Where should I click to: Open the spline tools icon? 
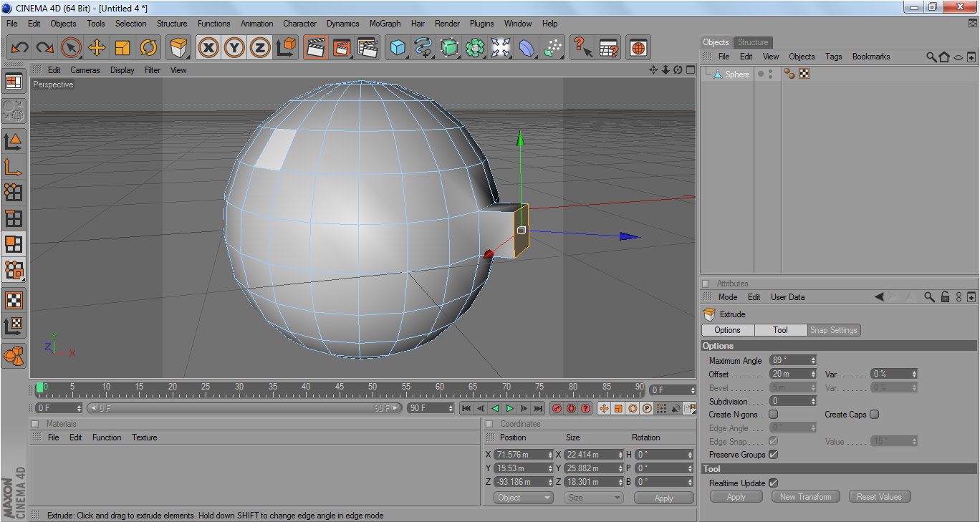click(423, 48)
